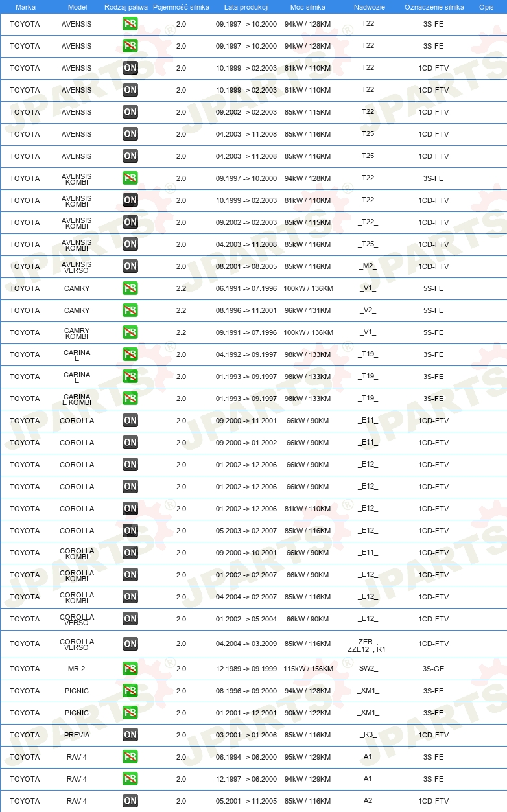Viewport: 507px width, 812px height.
Task: Click petrol icon in Carina E Kombi row
Action: 130,399
